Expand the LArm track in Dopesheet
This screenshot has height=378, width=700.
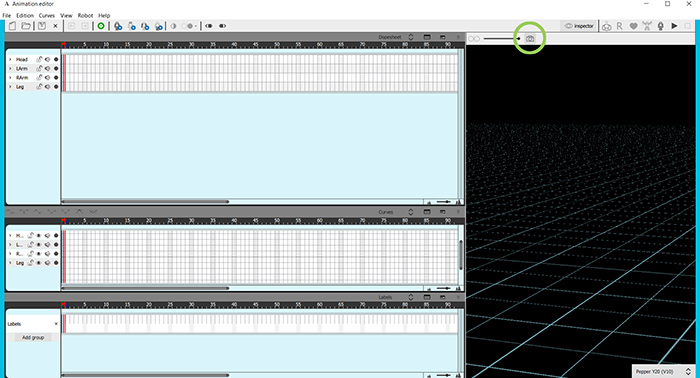pyautogui.click(x=10, y=69)
